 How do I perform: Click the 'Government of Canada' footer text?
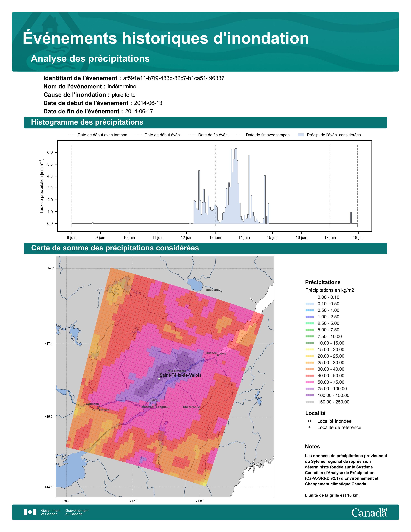[x=51, y=512]
